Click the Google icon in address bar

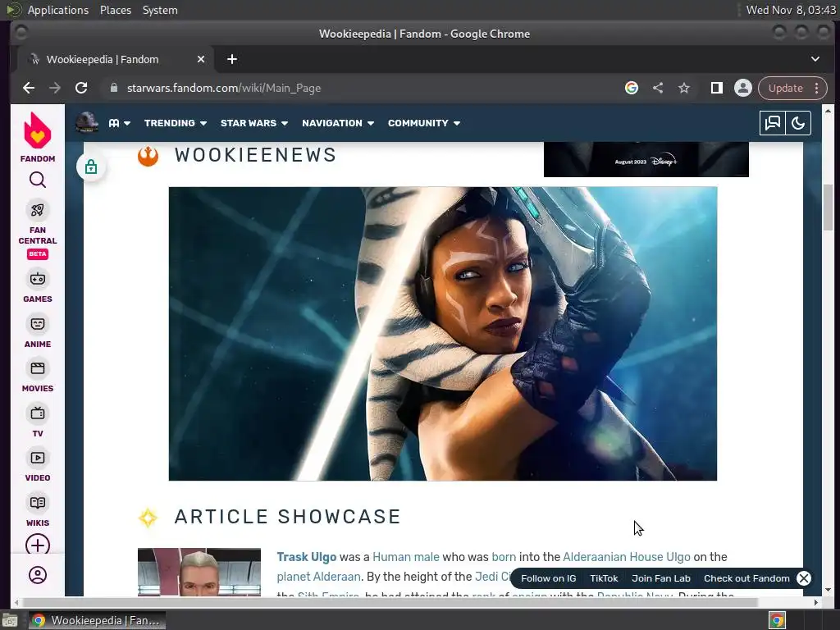coord(632,88)
